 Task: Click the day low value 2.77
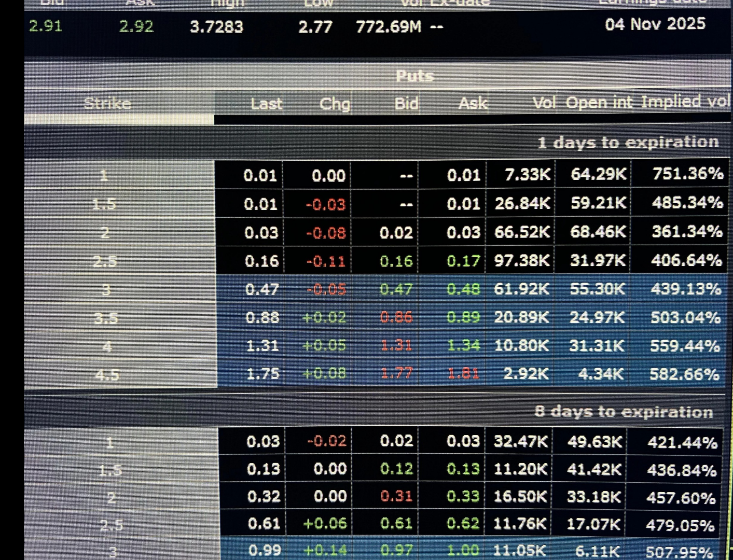(x=315, y=26)
